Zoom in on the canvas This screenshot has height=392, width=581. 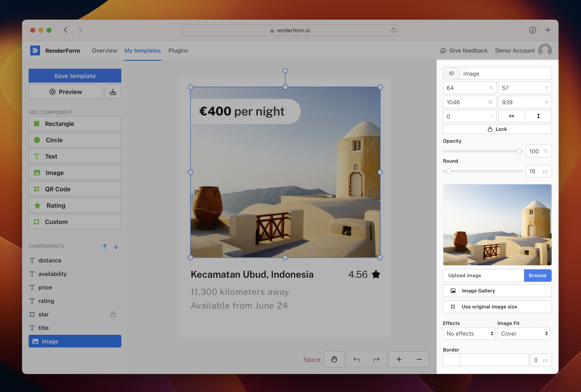pos(399,359)
